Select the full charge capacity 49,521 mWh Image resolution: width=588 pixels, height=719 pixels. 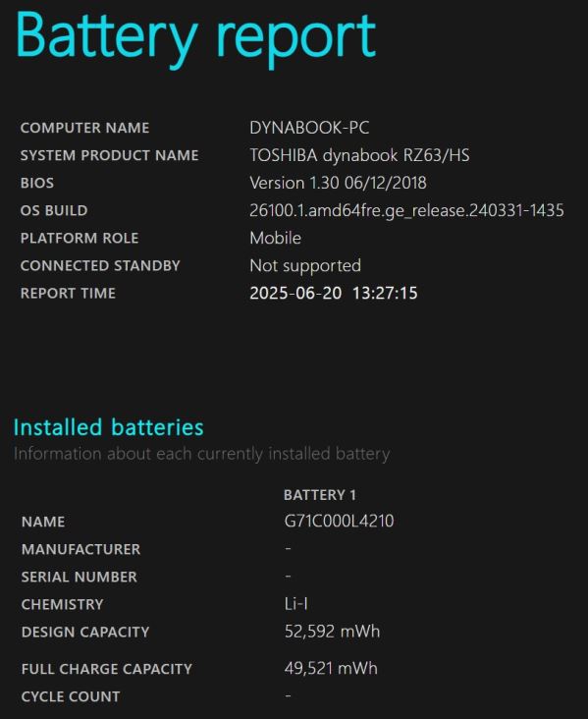coord(331,669)
